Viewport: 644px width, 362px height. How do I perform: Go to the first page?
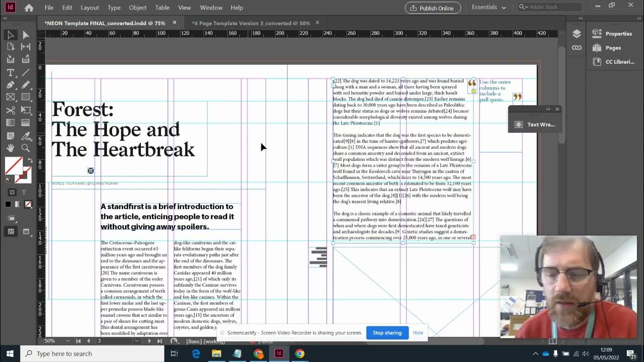pyautogui.click(x=78, y=341)
